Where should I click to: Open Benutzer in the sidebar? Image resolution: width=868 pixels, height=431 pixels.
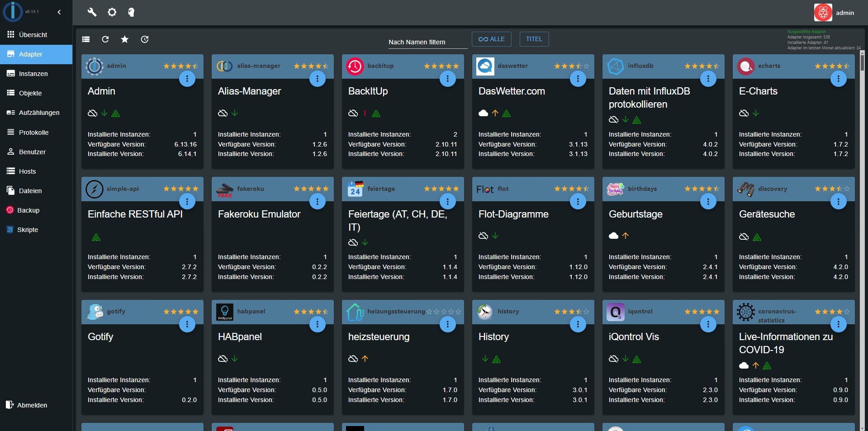(36, 152)
